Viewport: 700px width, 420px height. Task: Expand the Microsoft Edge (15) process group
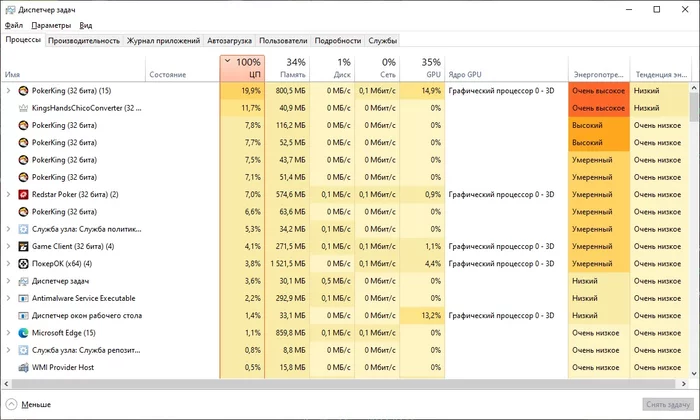(8, 333)
